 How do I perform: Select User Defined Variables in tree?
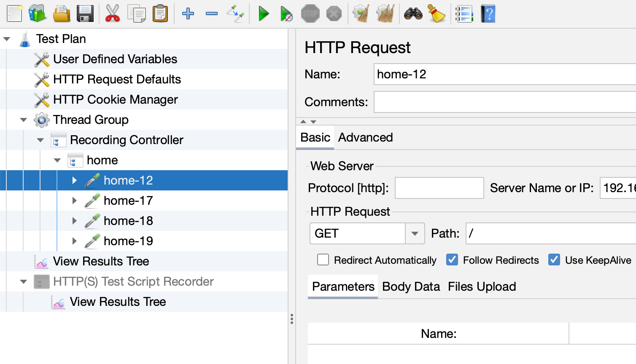coord(115,59)
